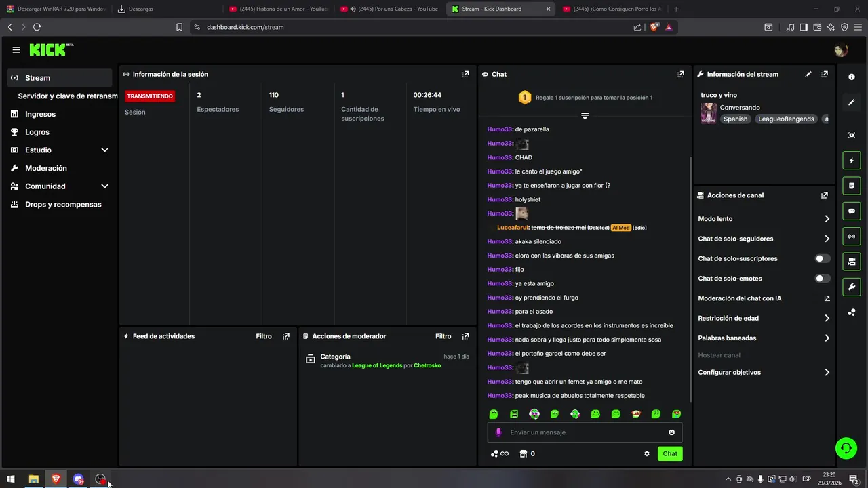Expand the Estudio sidebar section
Image resolution: width=868 pixels, height=488 pixels.
104,150
